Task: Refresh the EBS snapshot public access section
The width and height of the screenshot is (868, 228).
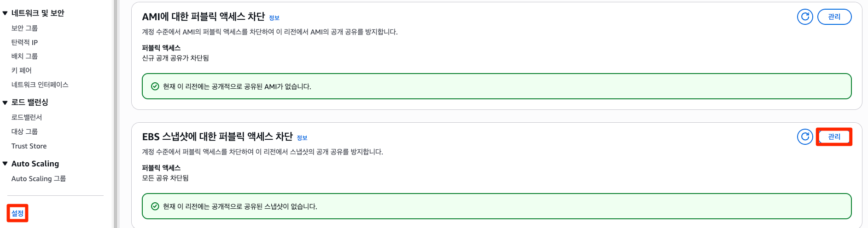Action: click(805, 137)
